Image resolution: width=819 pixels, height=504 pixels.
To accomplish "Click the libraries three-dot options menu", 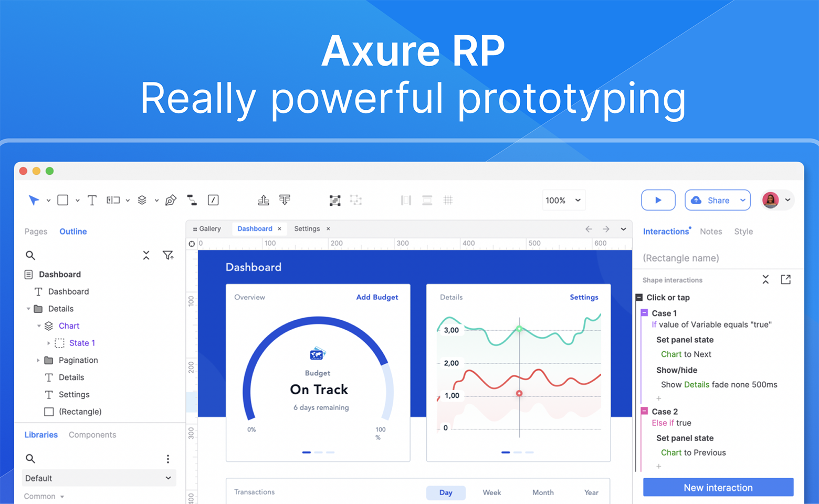I will tap(168, 459).
